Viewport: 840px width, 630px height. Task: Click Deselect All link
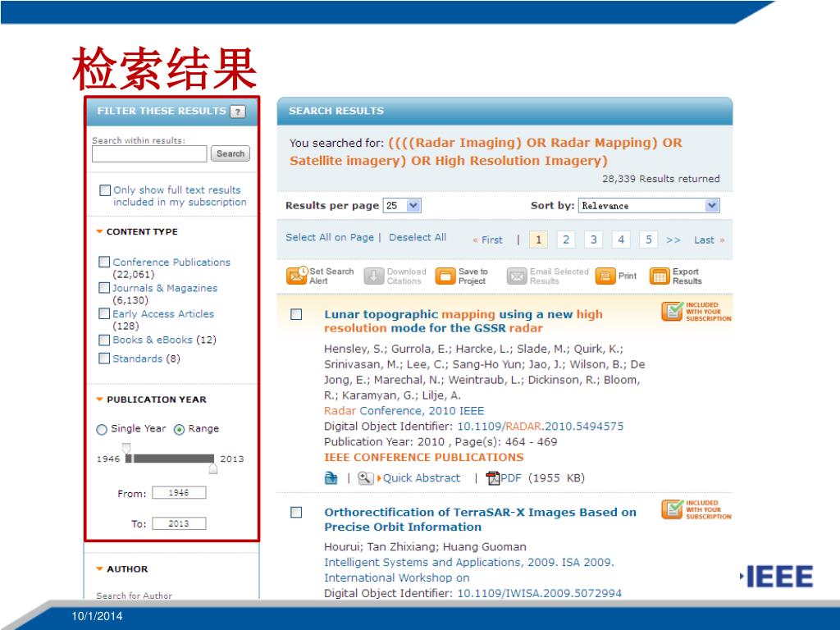418,237
